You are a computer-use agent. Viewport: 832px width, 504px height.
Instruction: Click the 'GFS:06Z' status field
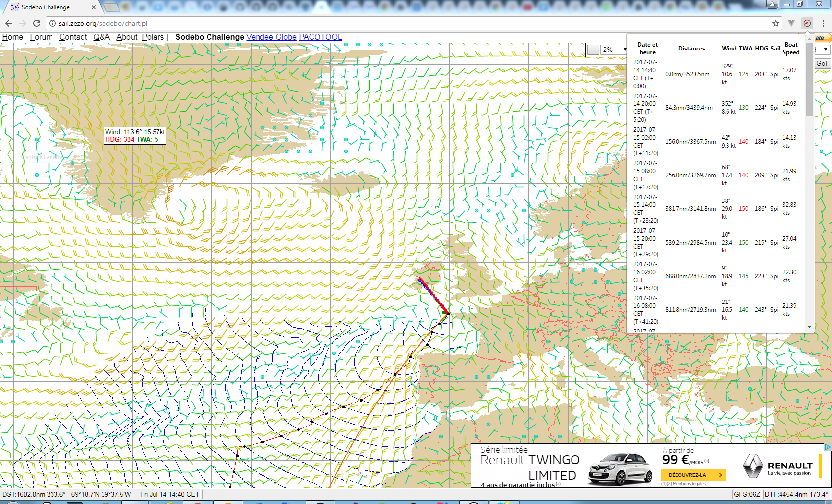747,494
